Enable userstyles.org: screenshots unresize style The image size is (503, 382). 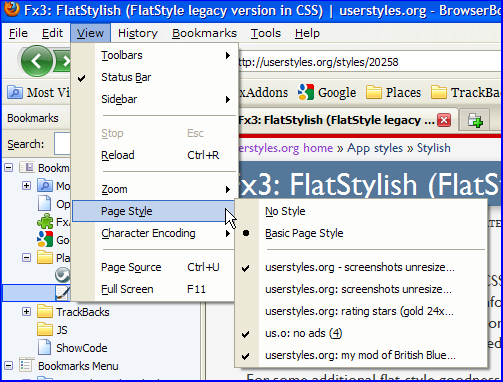(361, 289)
